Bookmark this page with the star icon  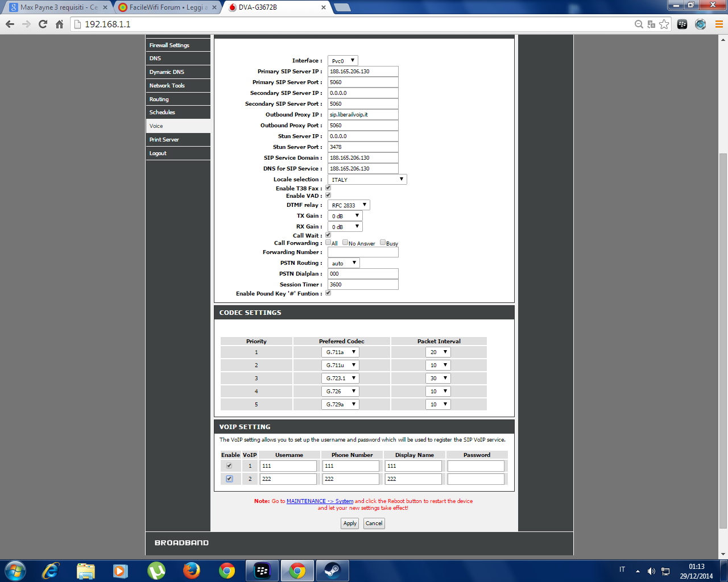click(664, 24)
